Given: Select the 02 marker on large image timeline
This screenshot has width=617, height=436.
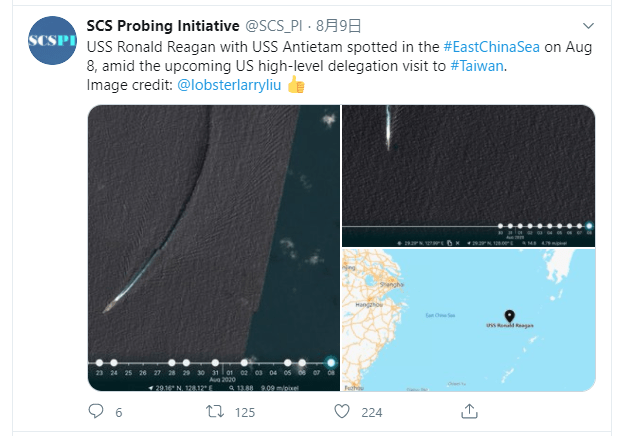Looking at the screenshot, I should 244,362.
